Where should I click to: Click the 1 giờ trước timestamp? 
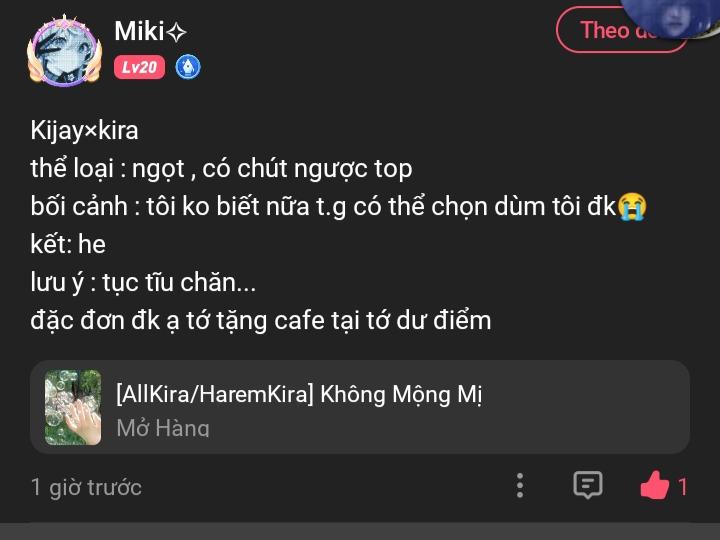click(86, 487)
